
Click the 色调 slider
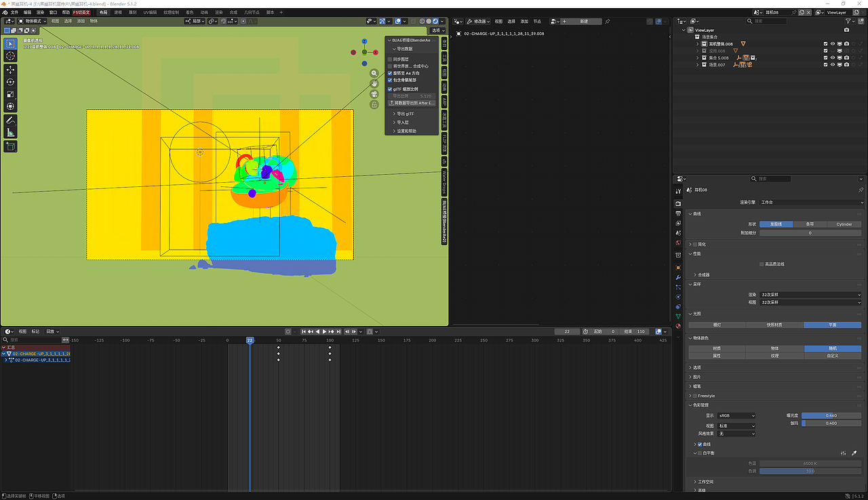click(x=810, y=471)
